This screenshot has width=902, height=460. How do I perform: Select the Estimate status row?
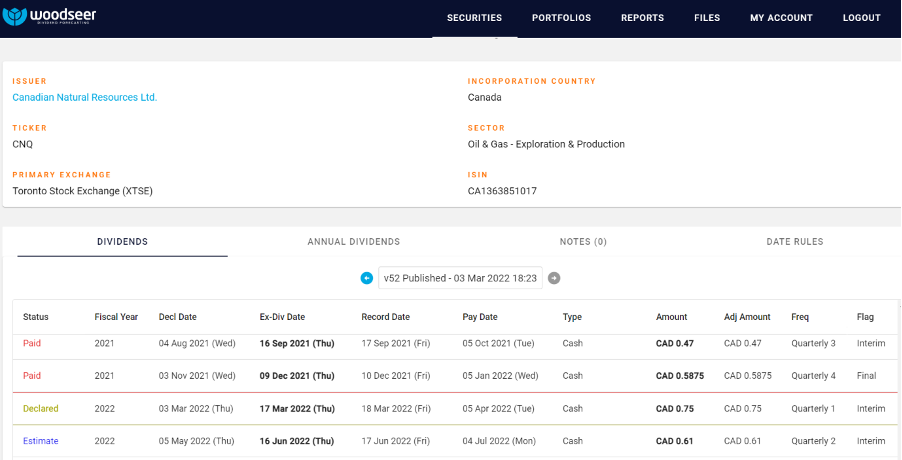pos(454,441)
